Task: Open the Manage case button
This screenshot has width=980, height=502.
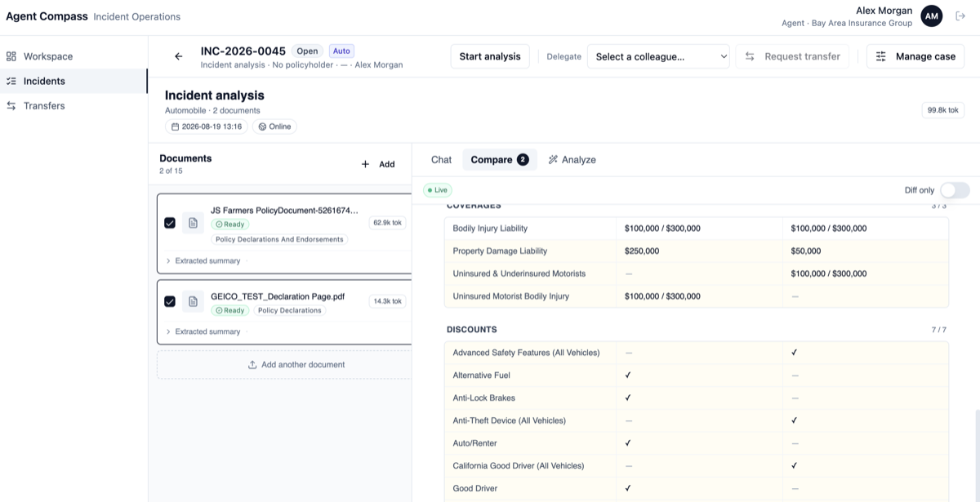Action: coord(915,56)
